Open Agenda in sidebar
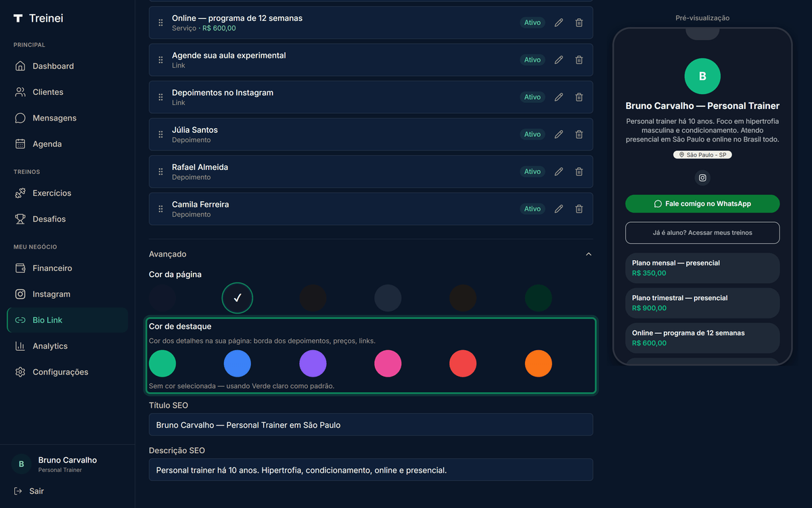 click(x=67, y=144)
